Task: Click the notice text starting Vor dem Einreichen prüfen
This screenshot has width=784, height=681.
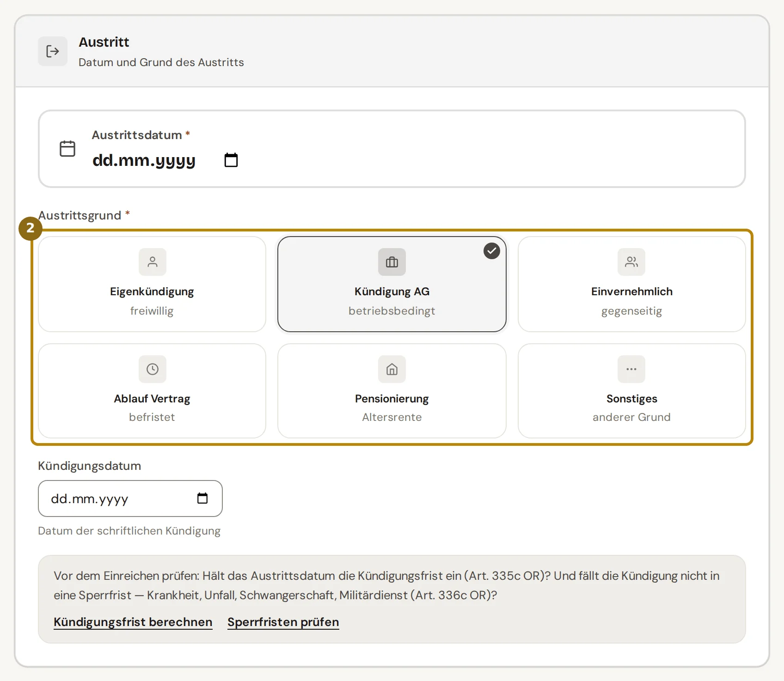Action: (x=386, y=585)
